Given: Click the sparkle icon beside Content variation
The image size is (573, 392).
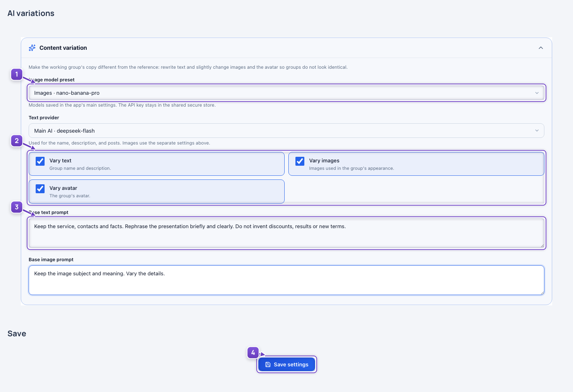Looking at the screenshot, I should 32,48.
